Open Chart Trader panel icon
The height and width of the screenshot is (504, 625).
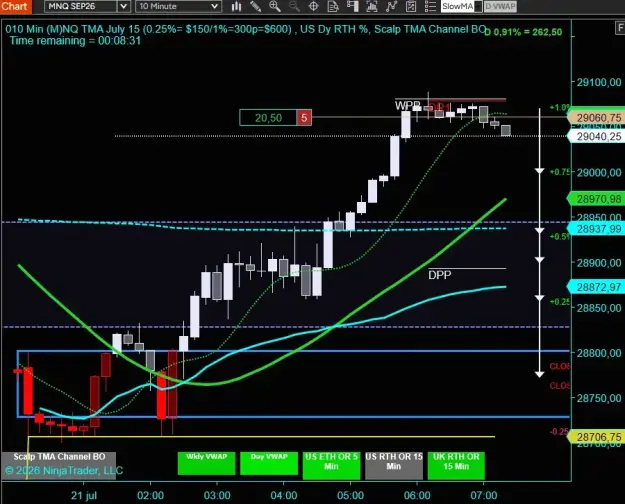point(353,6)
